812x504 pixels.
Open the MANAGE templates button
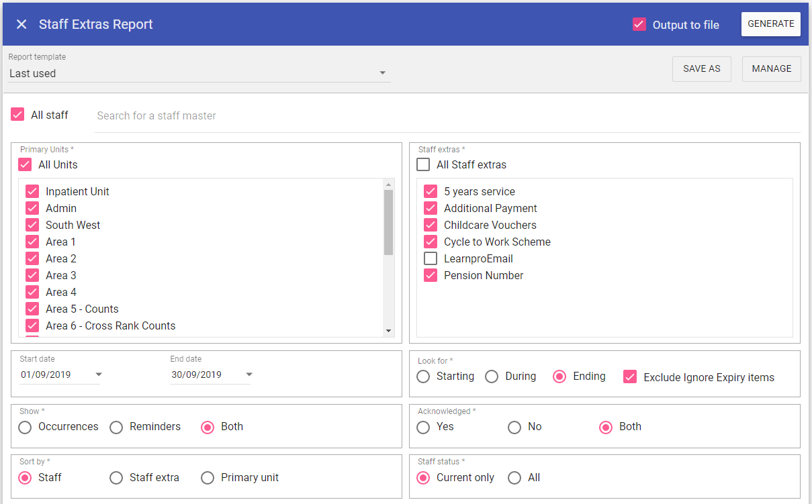(771, 68)
